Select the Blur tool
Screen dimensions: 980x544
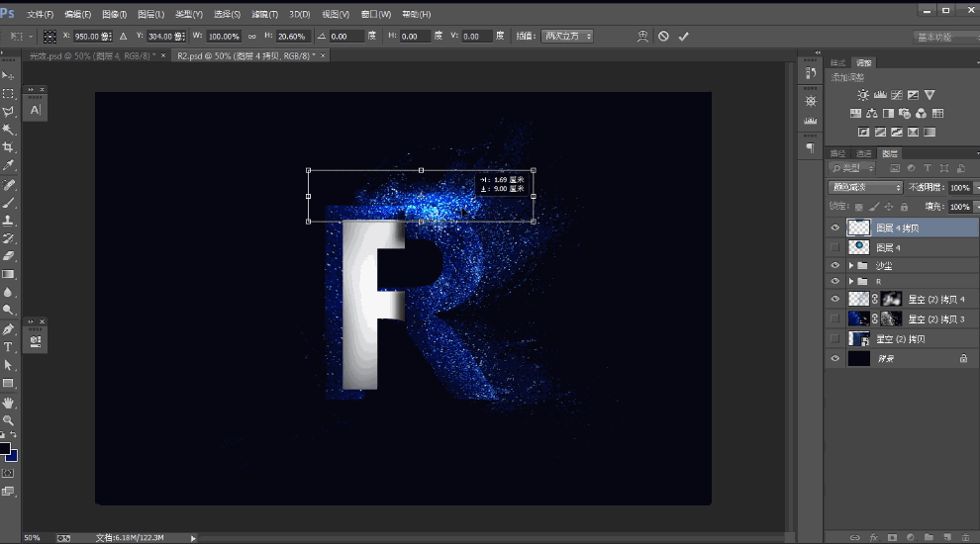8,293
